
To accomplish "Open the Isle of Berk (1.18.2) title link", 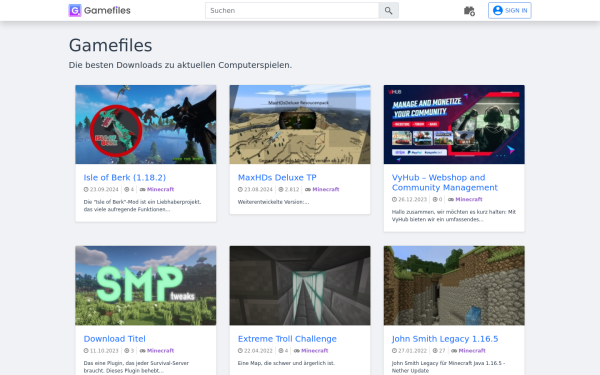I will pyautogui.click(x=125, y=178).
